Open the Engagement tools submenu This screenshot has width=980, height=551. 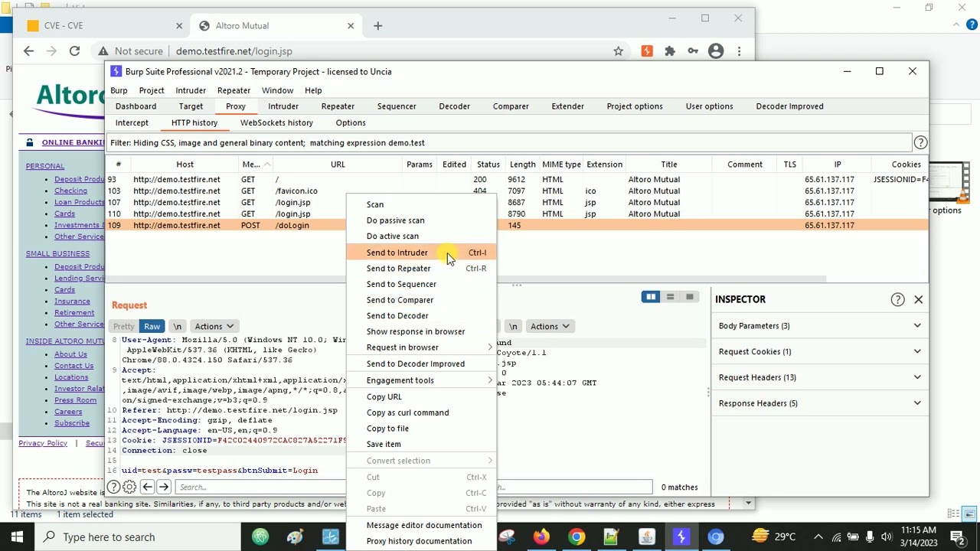click(421, 380)
